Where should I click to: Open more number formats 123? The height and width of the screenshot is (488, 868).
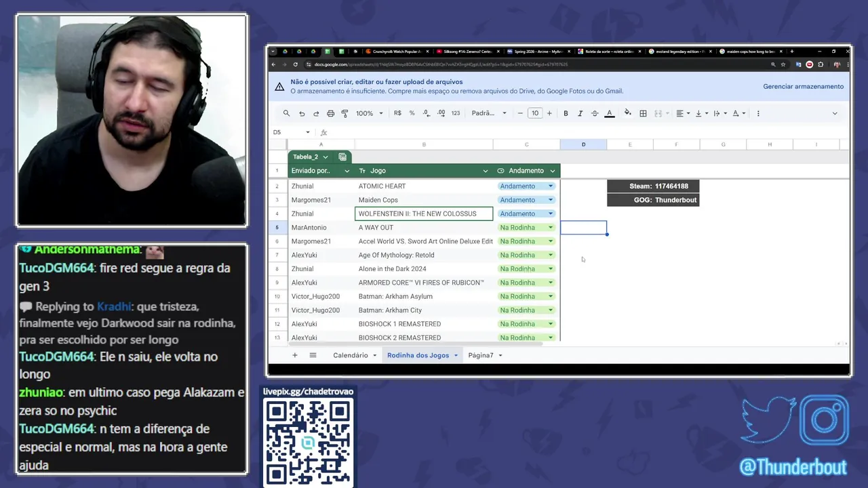coord(456,113)
